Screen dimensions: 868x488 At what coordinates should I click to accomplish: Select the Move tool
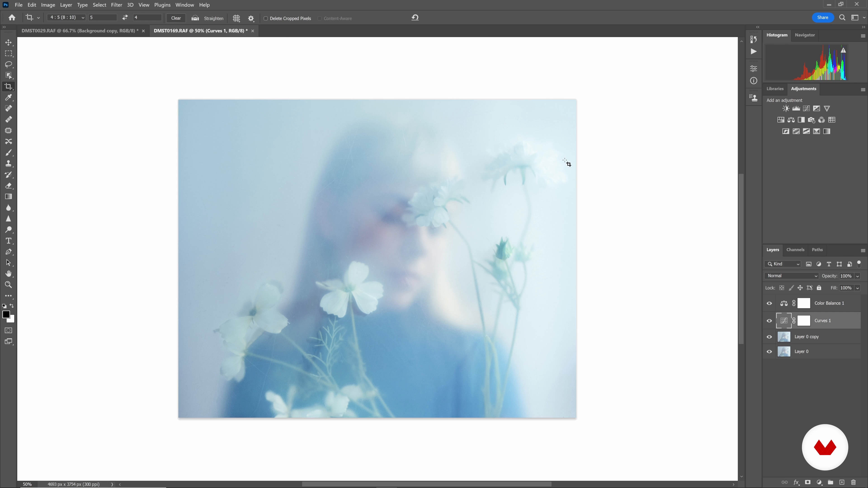tap(8, 42)
